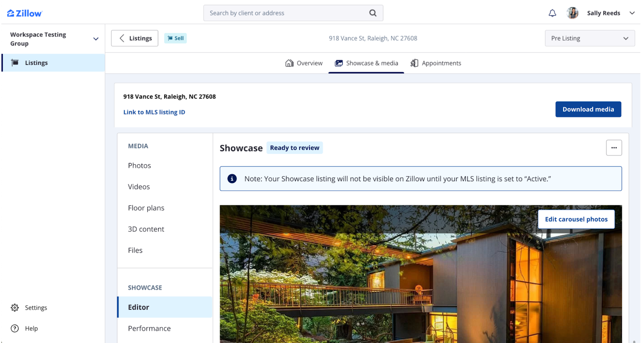Open Help question mark icon

pos(15,329)
